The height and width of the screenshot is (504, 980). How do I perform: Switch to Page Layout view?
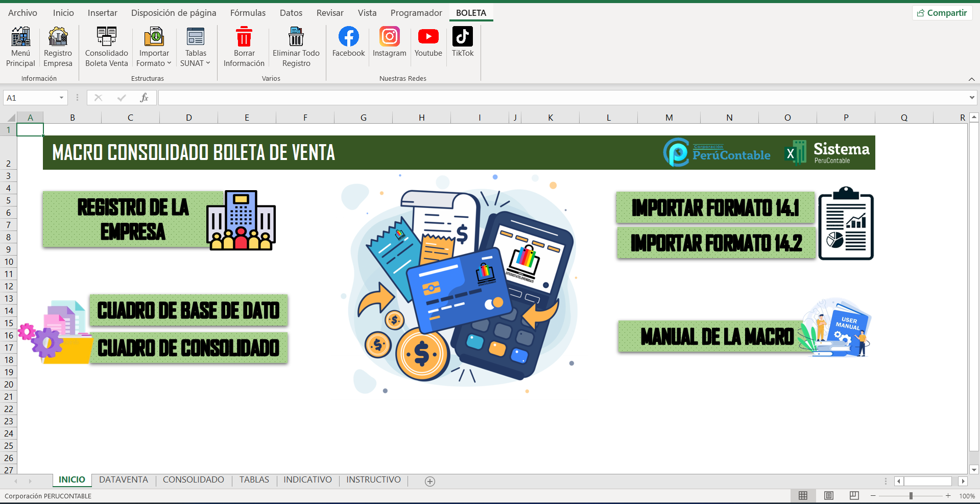pyautogui.click(x=828, y=496)
